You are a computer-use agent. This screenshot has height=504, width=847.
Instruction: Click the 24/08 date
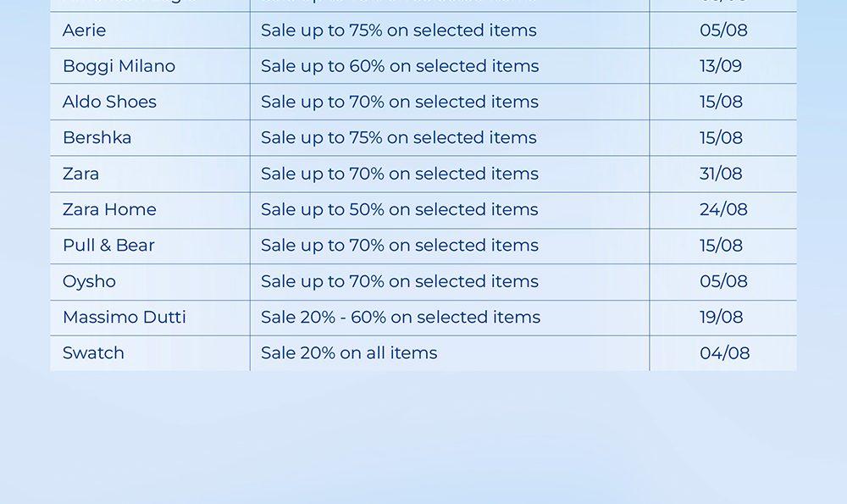(723, 209)
